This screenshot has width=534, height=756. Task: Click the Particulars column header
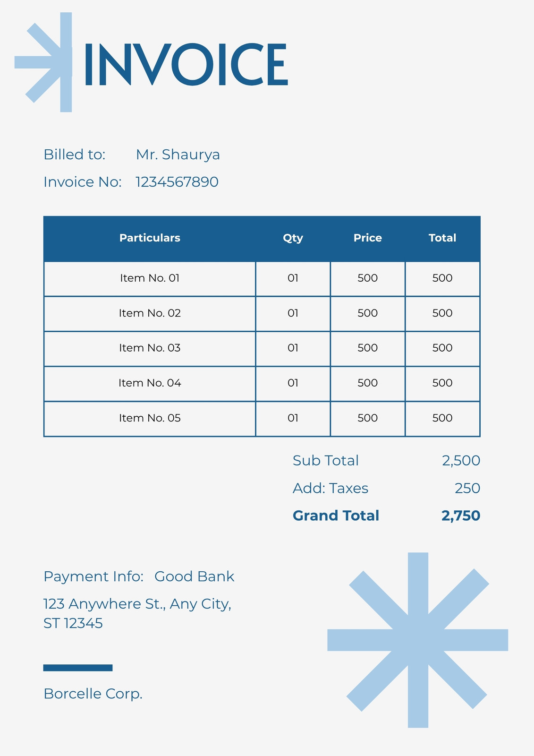[x=150, y=238]
